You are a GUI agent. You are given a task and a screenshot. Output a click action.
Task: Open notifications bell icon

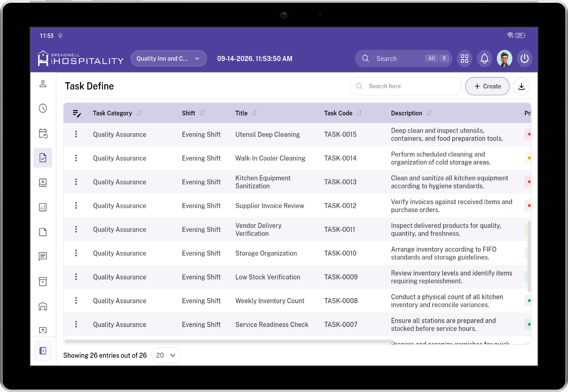pos(484,59)
